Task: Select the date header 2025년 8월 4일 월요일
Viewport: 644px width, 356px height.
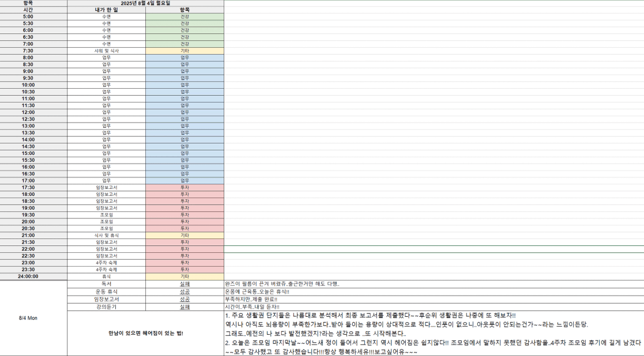Action: point(145,3)
